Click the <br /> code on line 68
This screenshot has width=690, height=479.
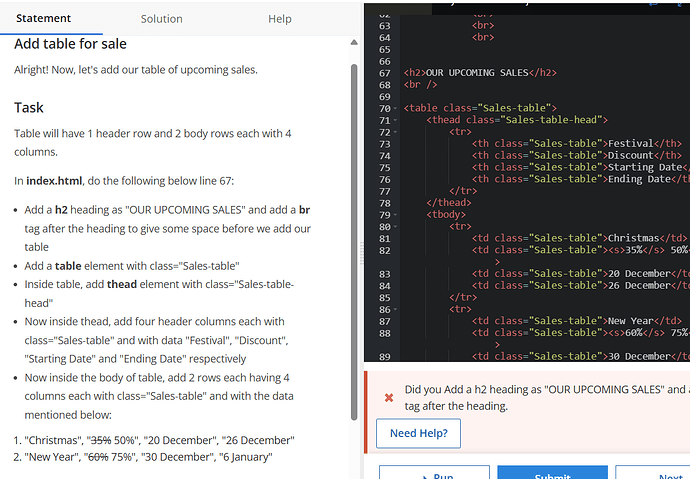click(x=420, y=84)
